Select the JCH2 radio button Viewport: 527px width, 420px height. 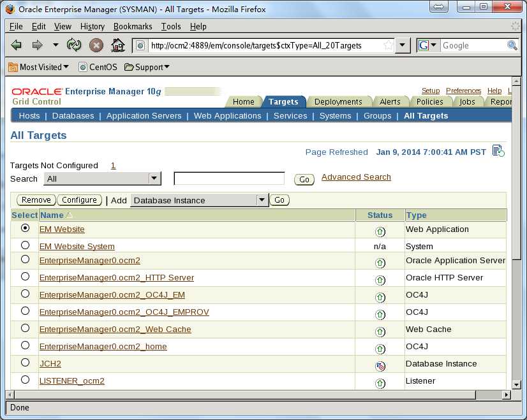pos(26,363)
